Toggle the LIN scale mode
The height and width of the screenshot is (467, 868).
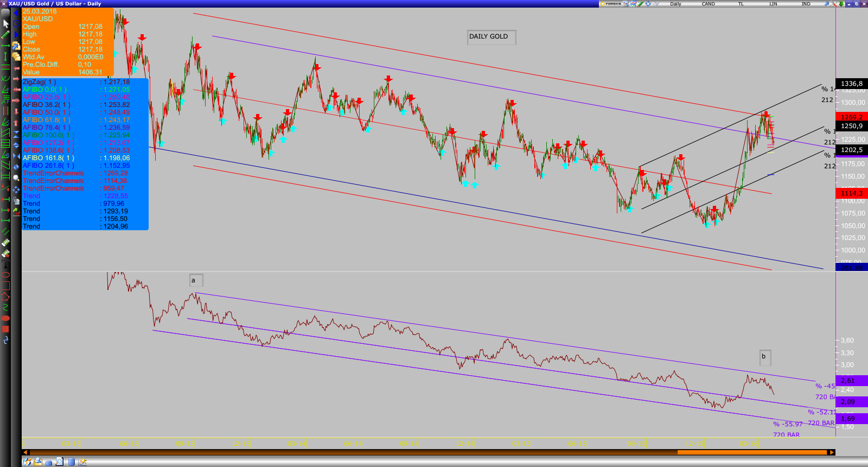(x=773, y=4)
